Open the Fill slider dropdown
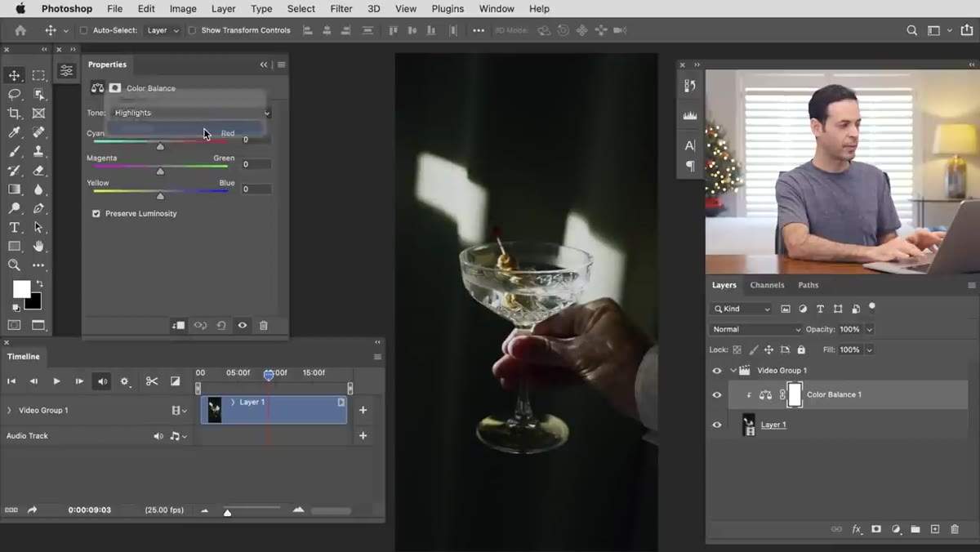 point(870,349)
